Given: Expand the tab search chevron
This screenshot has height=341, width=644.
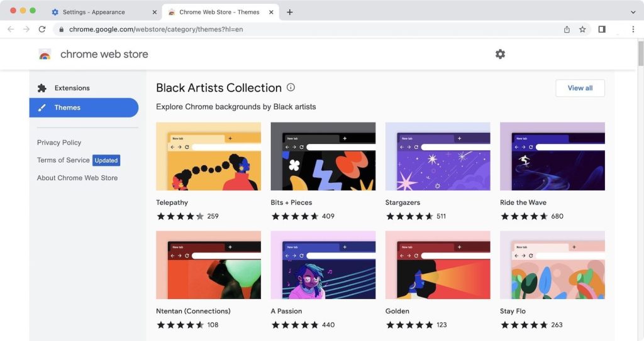Looking at the screenshot, I should pyautogui.click(x=633, y=13).
